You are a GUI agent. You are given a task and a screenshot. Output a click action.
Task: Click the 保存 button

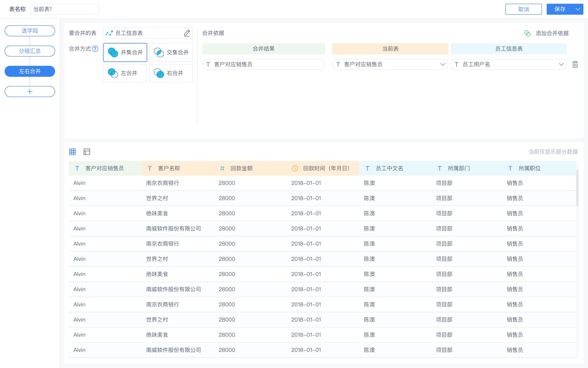click(560, 9)
